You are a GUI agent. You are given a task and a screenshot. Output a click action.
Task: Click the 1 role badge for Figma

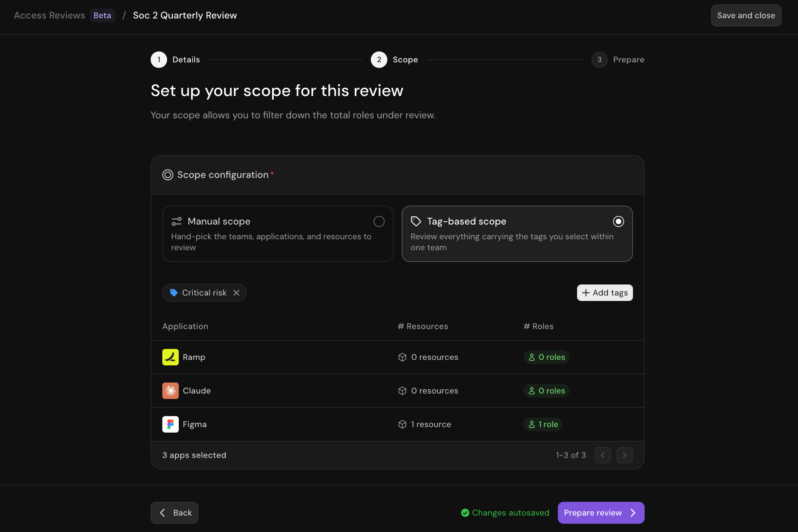[x=543, y=424]
